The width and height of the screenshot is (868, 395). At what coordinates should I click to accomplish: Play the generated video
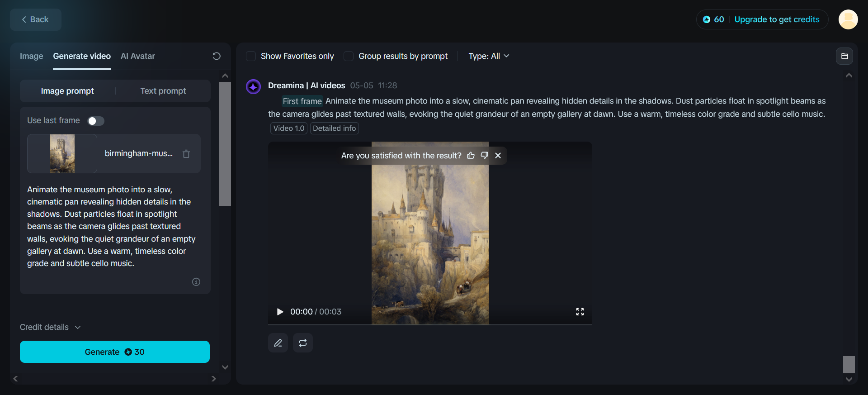tap(280, 312)
